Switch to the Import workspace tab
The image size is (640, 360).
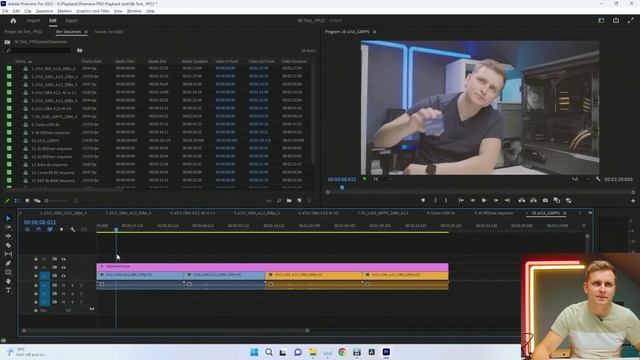click(x=33, y=20)
